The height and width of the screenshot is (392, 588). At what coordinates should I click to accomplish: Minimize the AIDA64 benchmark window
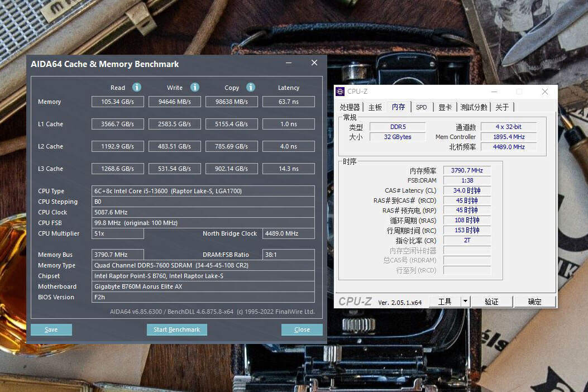pyautogui.click(x=289, y=63)
